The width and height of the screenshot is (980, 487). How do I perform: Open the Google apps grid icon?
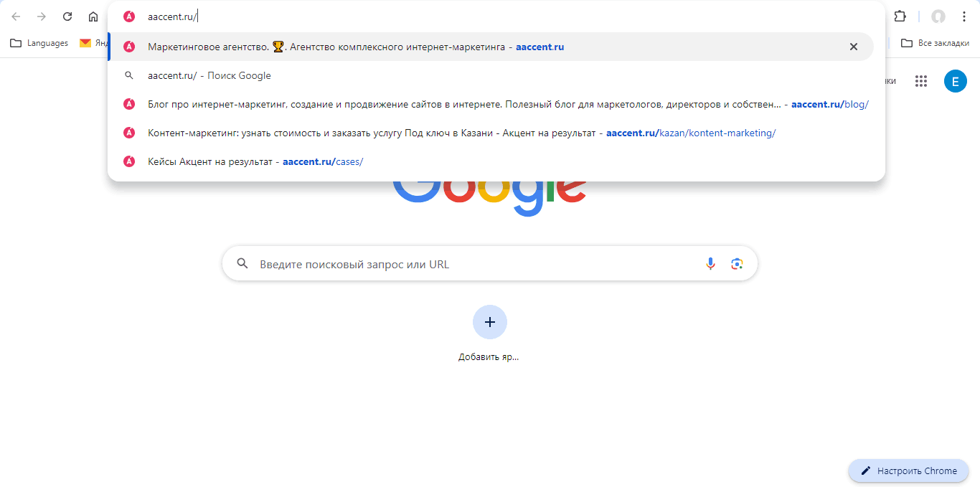921,81
